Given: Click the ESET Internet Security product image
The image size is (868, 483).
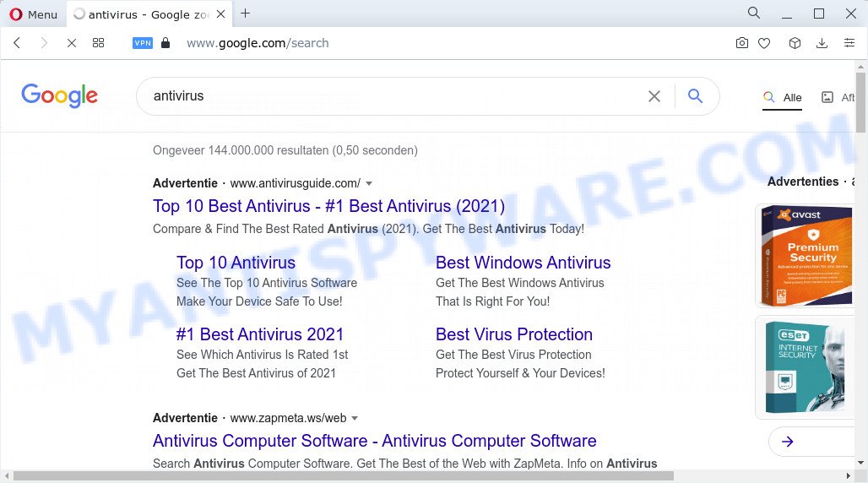Looking at the screenshot, I should point(806,366).
